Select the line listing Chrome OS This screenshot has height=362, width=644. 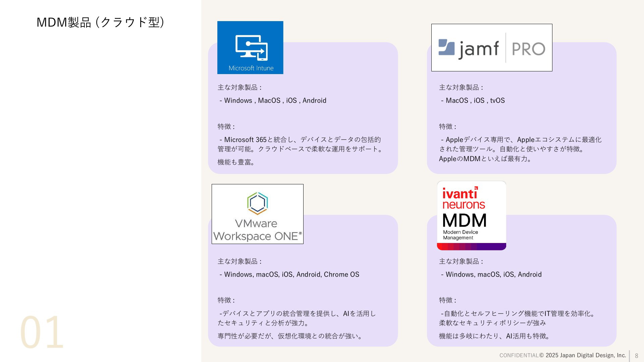(289, 275)
